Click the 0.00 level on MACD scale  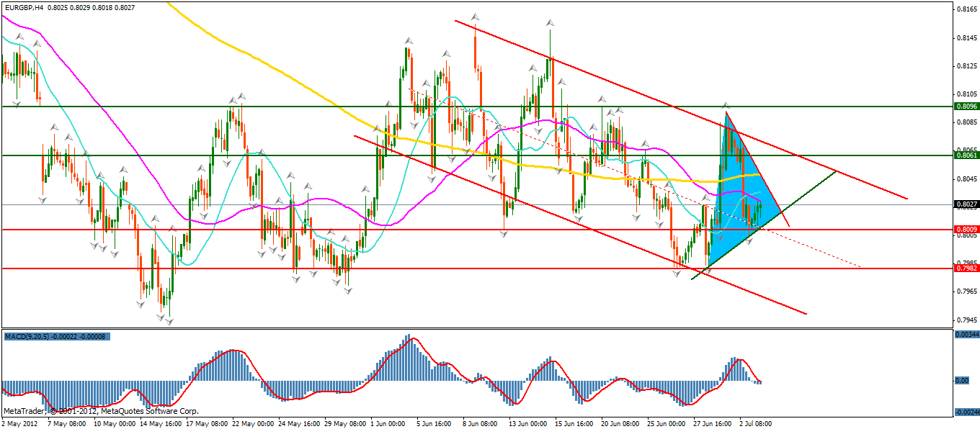[x=962, y=380]
